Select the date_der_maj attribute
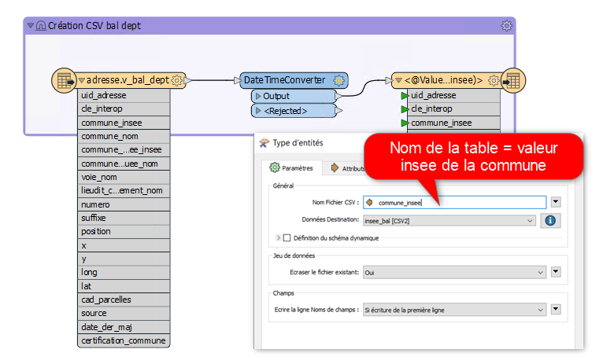The width and height of the screenshot is (603, 364). click(124, 327)
